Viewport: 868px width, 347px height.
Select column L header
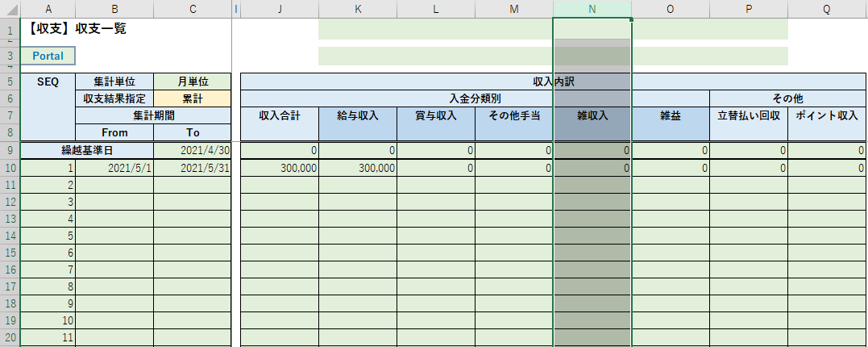point(436,8)
